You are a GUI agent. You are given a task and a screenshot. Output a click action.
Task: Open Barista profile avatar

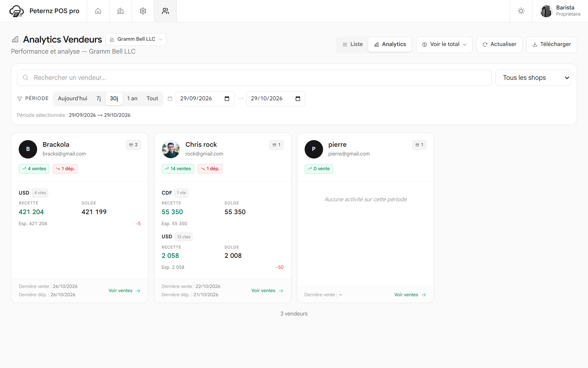pyautogui.click(x=546, y=11)
